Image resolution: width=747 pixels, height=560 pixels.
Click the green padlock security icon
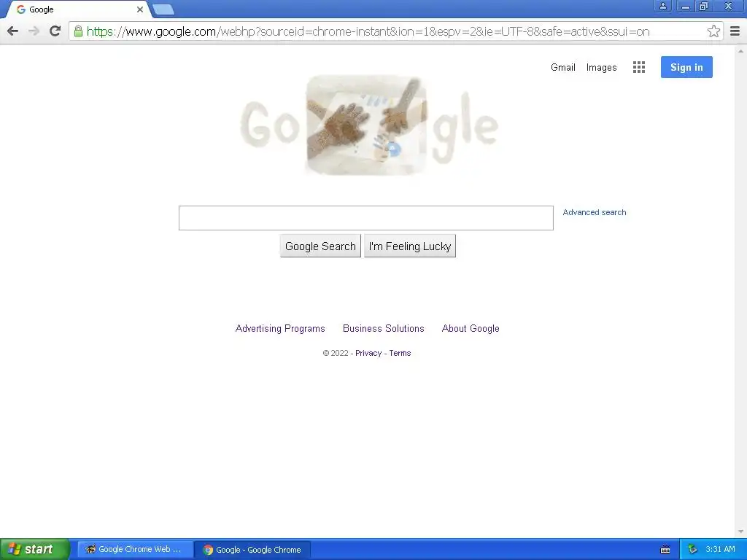[78, 31]
